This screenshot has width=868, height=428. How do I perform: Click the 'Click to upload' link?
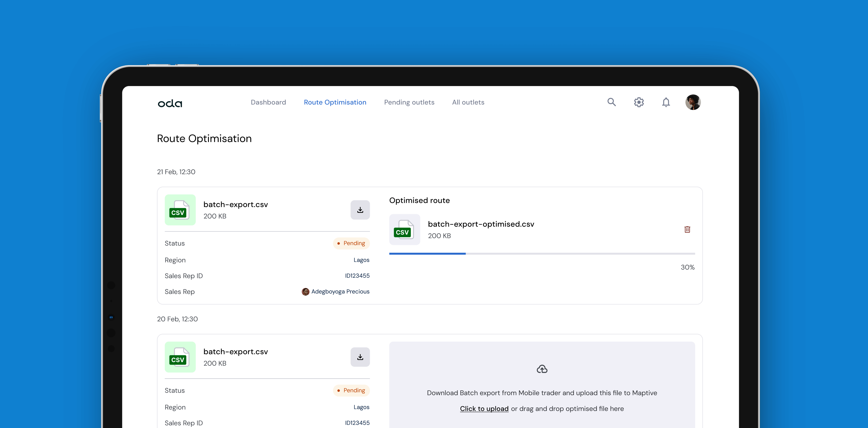(484, 409)
